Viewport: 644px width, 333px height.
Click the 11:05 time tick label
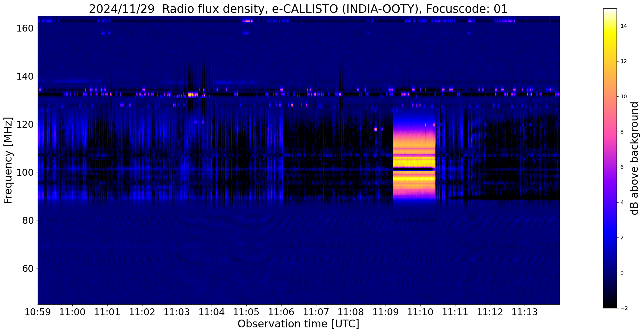click(x=247, y=312)
